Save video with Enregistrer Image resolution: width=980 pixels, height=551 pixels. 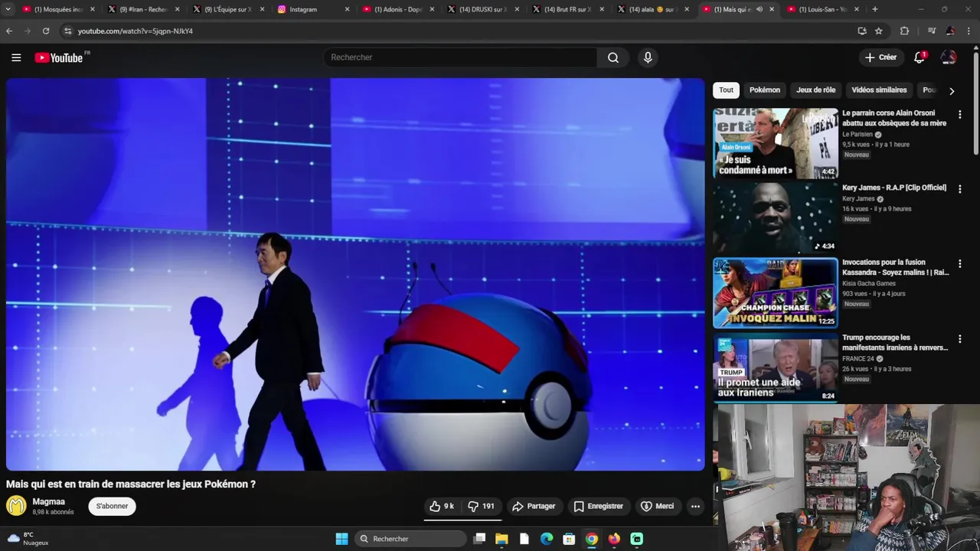598,506
